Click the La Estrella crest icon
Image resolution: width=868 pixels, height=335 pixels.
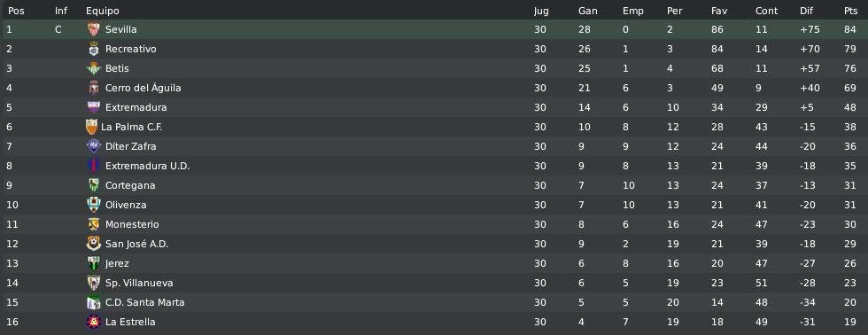click(94, 322)
